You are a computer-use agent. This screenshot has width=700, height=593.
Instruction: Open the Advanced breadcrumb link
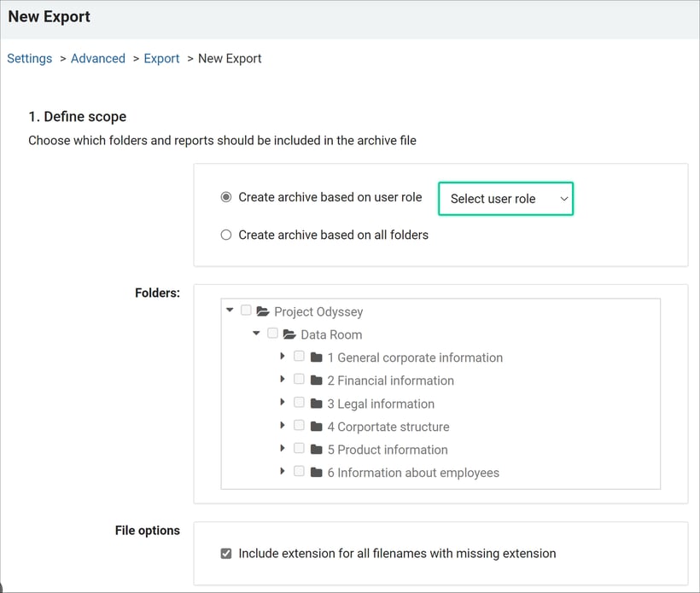tap(98, 59)
